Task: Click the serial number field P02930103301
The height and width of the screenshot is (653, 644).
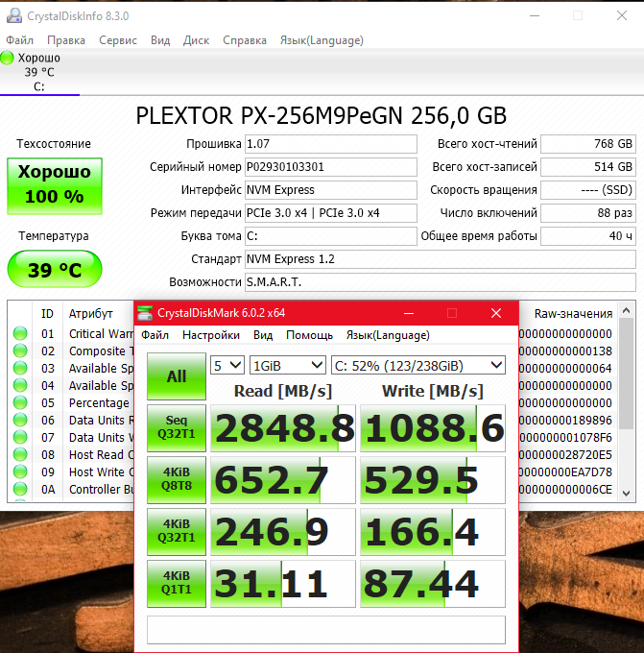Action: [331, 167]
